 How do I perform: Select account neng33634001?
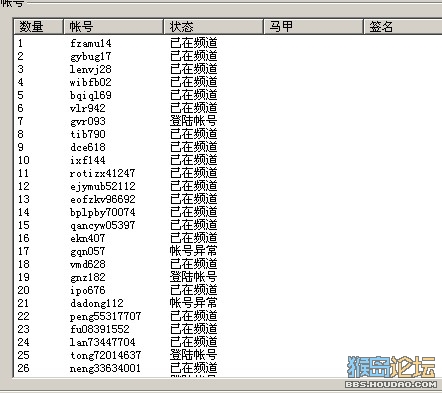[x=105, y=368]
